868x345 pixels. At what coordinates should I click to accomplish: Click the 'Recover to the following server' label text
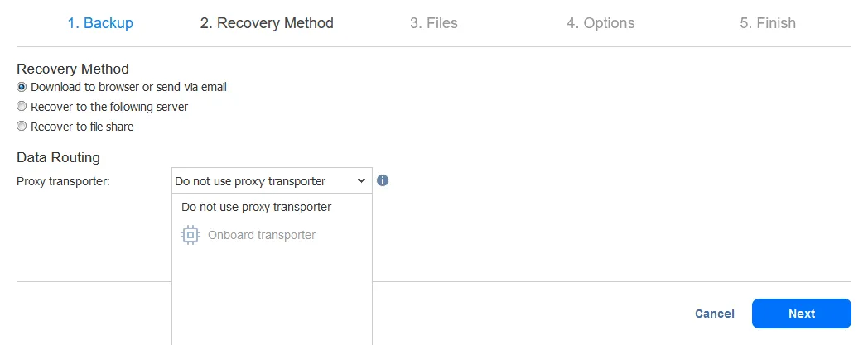click(x=109, y=107)
